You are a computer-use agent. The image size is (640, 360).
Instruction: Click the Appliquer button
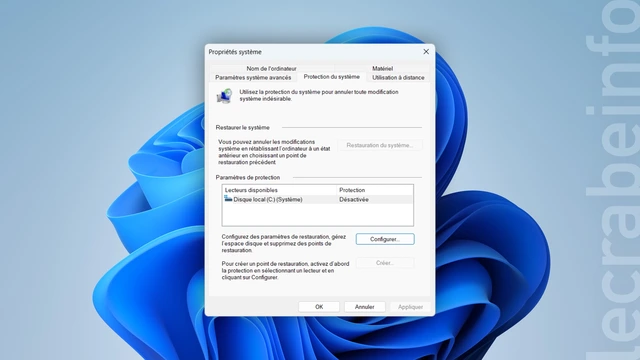coord(410,307)
